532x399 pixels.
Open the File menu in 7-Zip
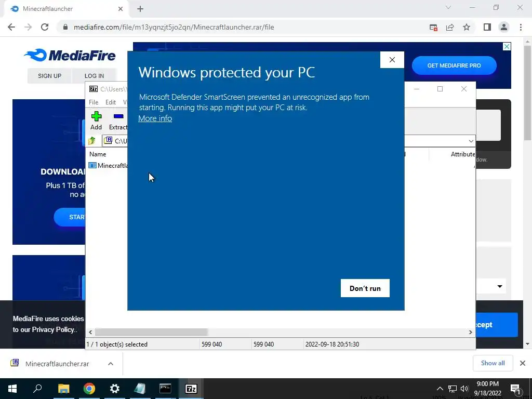[x=94, y=102]
